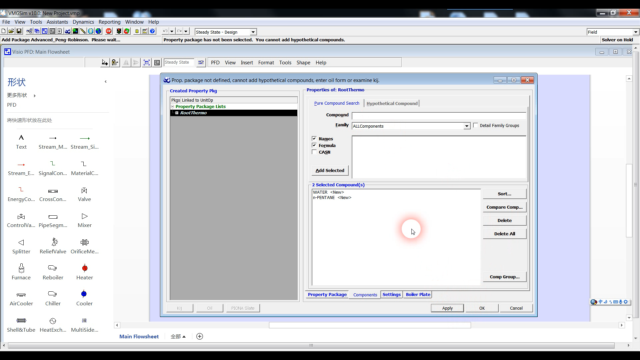Click the Comp Group... button
This screenshot has width=640, height=360.
coord(504,277)
